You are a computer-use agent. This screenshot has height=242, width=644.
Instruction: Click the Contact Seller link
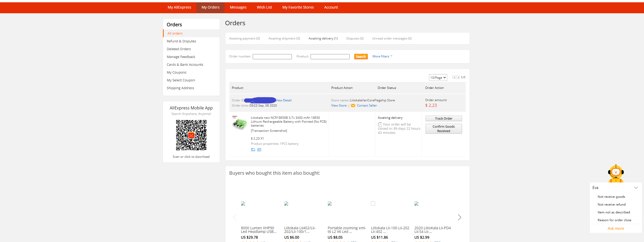(367, 106)
